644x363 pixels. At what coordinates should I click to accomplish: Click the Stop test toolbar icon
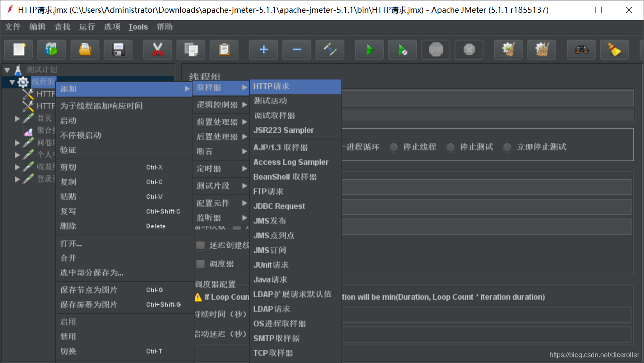436,49
